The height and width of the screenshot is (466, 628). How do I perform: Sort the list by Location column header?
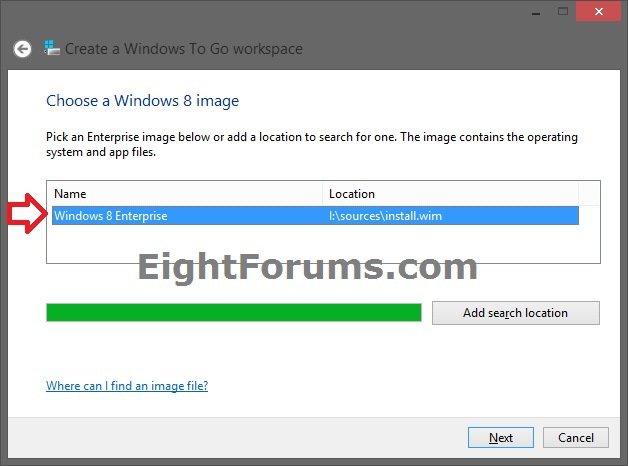click(450, 193)
